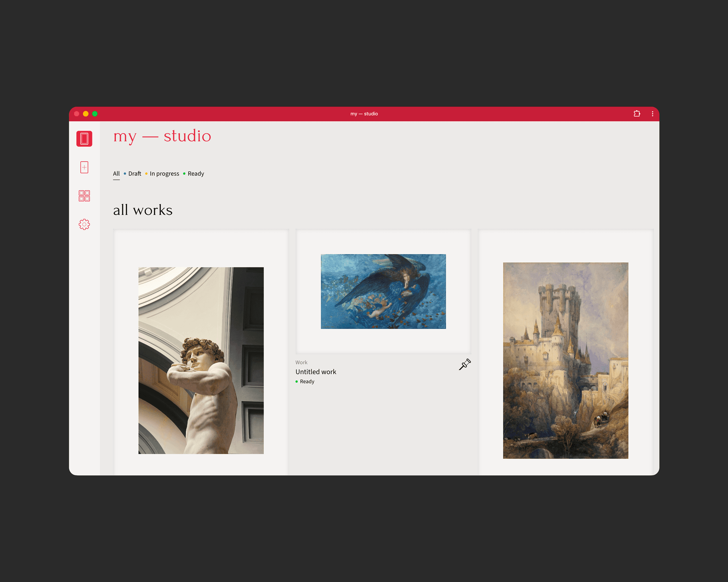Click the yellow minimize window button
Image resolution: width=728 pixels, height=582 pixels.
point(86,114)
